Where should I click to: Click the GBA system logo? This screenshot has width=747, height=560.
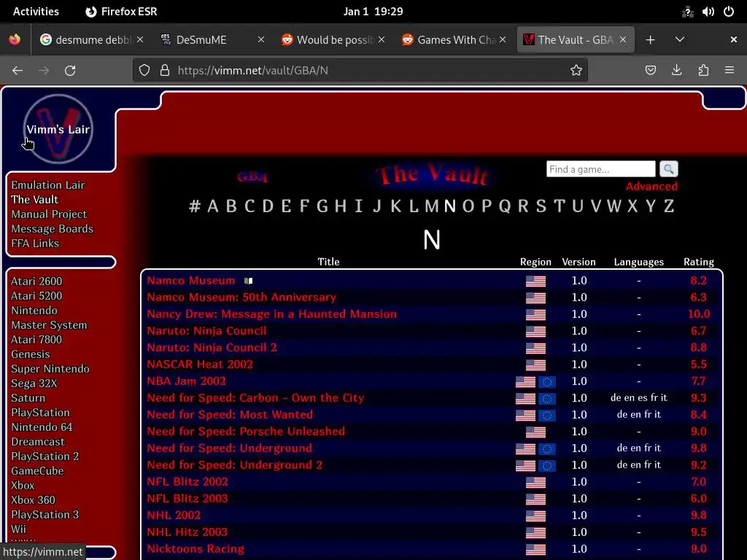click(252, 176)
